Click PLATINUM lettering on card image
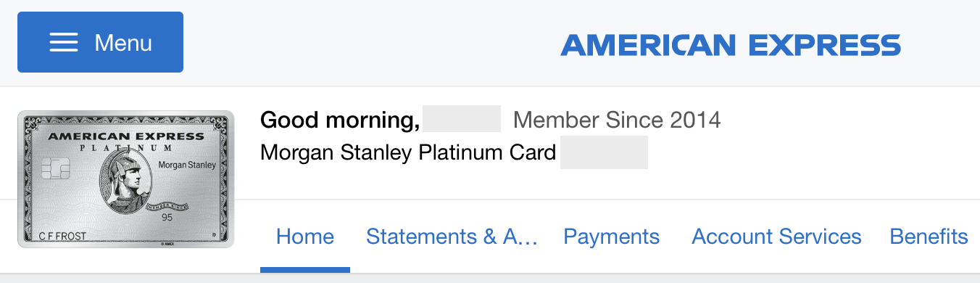The width and height of the screenshot is (980, 283). point(126,149)
